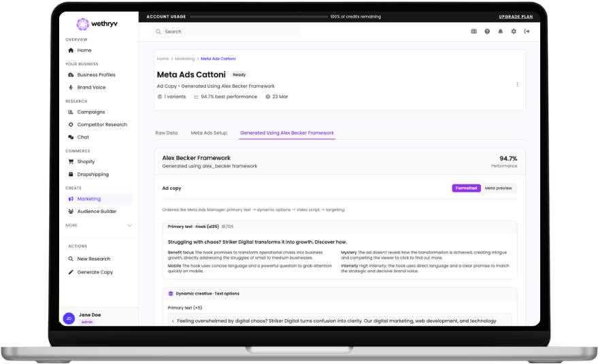The height and width of the screenshot is (364, 598).
Task: Select Marketing megaphone item
Action: pos(99,199)
